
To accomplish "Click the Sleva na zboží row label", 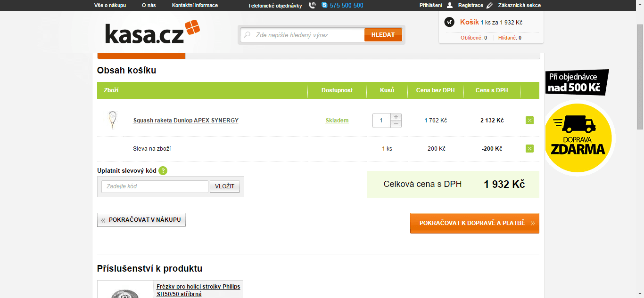I will (x=152, y=149).
